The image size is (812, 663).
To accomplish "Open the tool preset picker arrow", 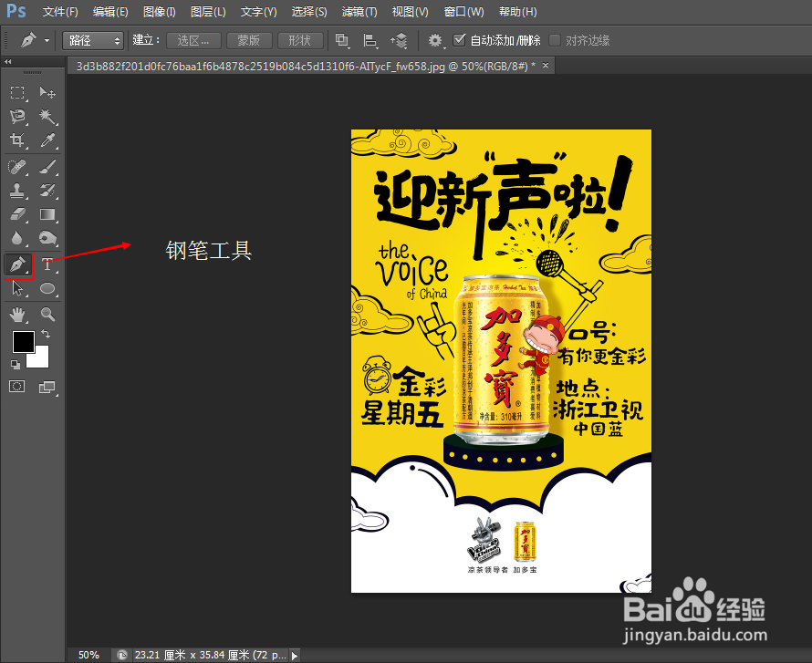I will coord(47,40).
